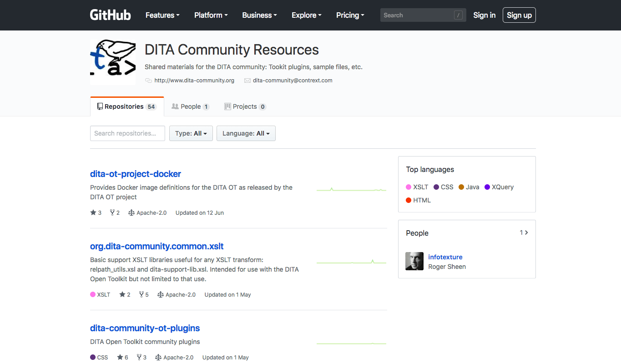Click the bar-chart icon on the Projects tab
The height and width of the screenshot is (364, 621).
[x=227, y=106]
